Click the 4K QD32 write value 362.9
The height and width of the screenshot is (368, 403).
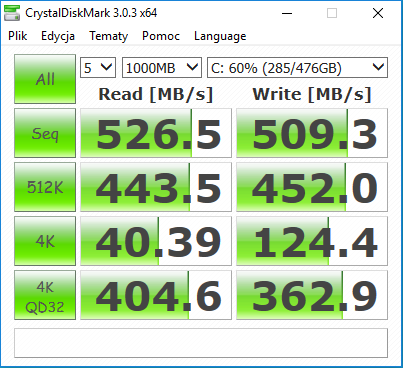312,295
